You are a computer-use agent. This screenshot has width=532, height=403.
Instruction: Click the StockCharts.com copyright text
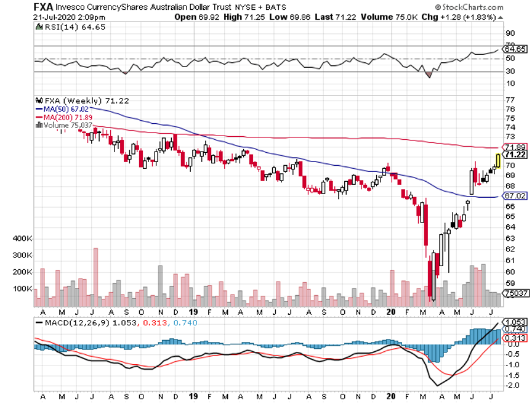pyautogui.click(x=469, y=7)
